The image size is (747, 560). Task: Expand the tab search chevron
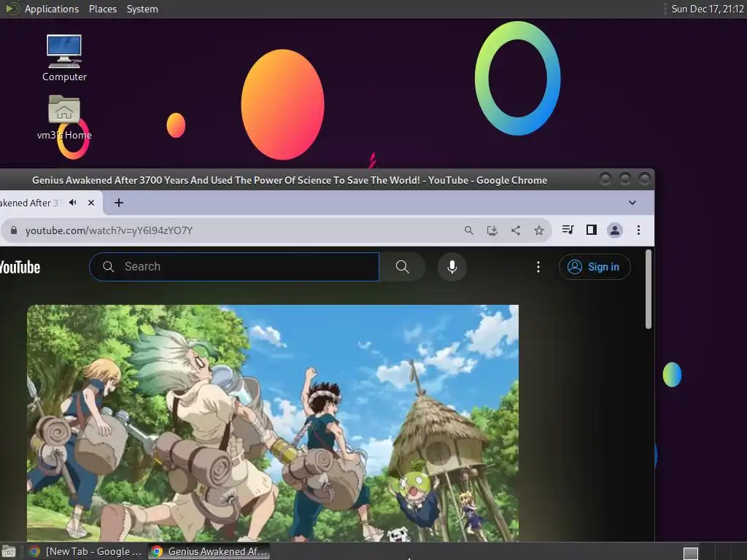[x=632, y=203]
